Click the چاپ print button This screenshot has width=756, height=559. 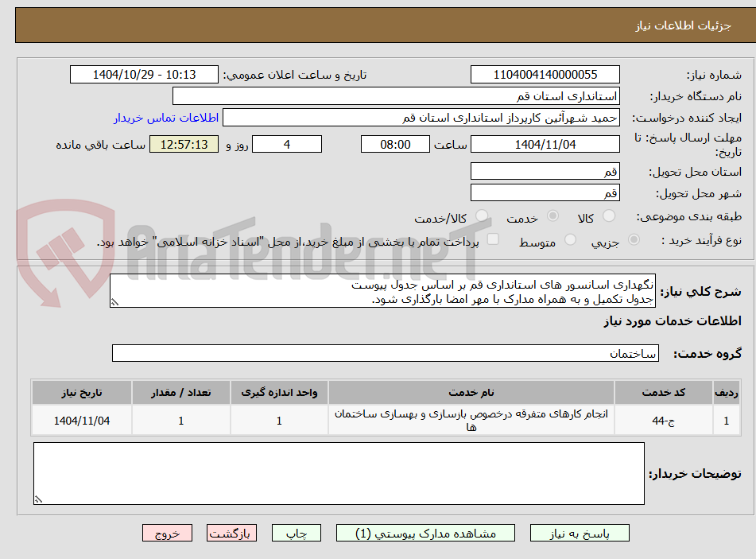[297, 533]
